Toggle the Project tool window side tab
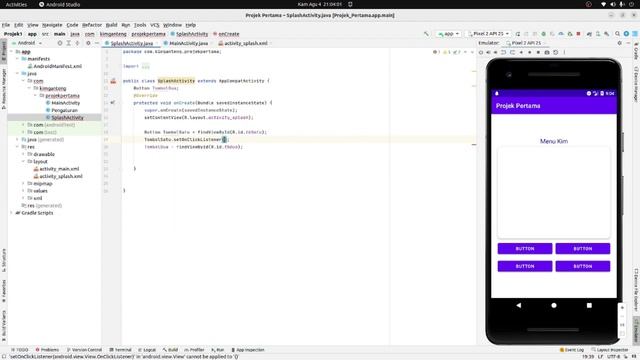The height and width of the screenshot is (360, 640). click(x=4, y=51)
